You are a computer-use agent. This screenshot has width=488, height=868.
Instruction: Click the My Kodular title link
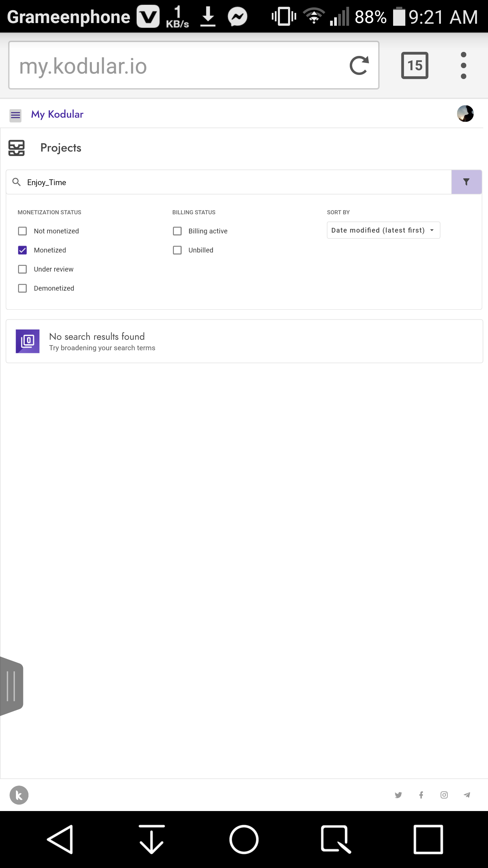click(x=57, y=114)
